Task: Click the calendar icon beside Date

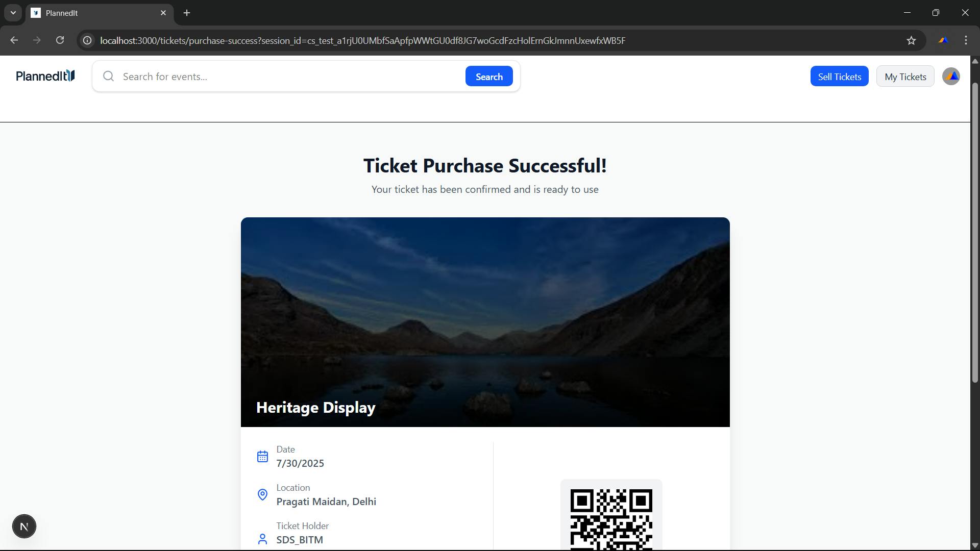Action: click(x=262, y=457)
